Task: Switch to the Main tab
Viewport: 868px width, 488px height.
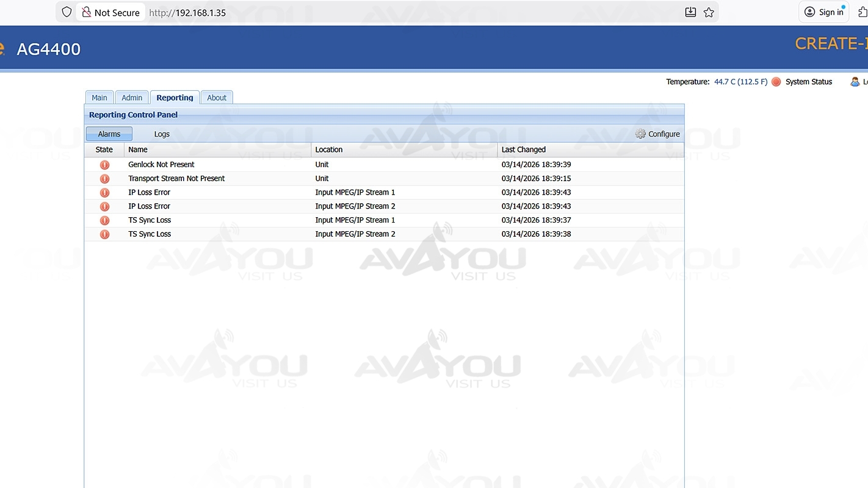Action: 99,98
